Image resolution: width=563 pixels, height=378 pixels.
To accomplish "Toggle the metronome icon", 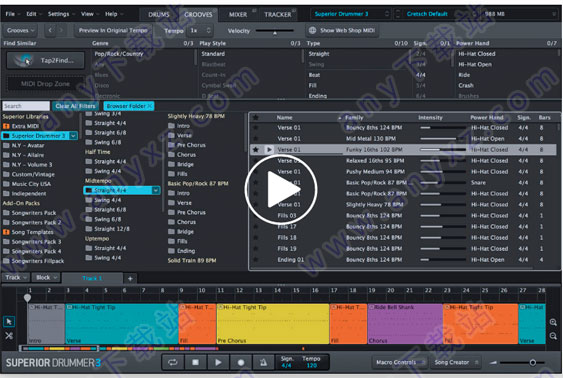I will 263,363.
